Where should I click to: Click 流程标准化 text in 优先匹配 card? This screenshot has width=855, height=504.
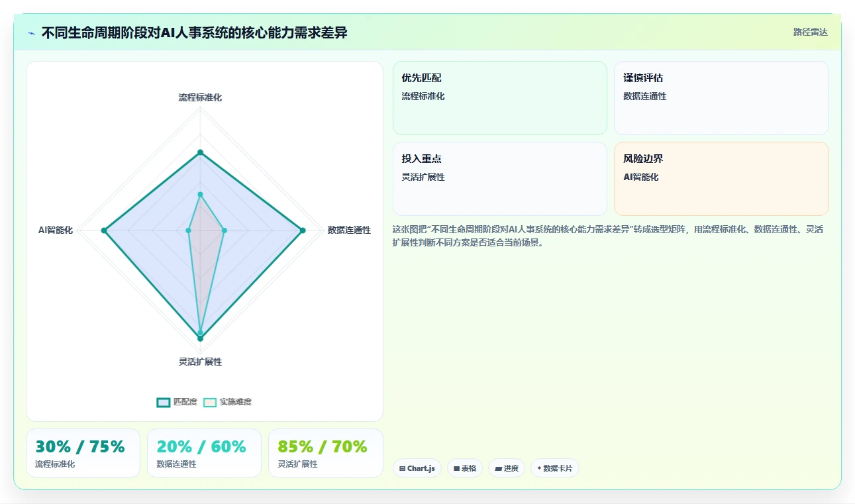point(423,96)
